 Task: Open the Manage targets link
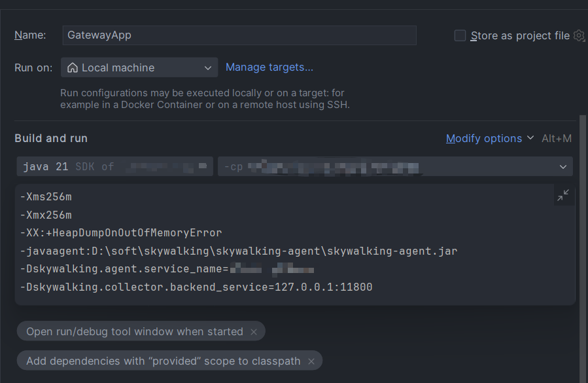click(269, 67)
